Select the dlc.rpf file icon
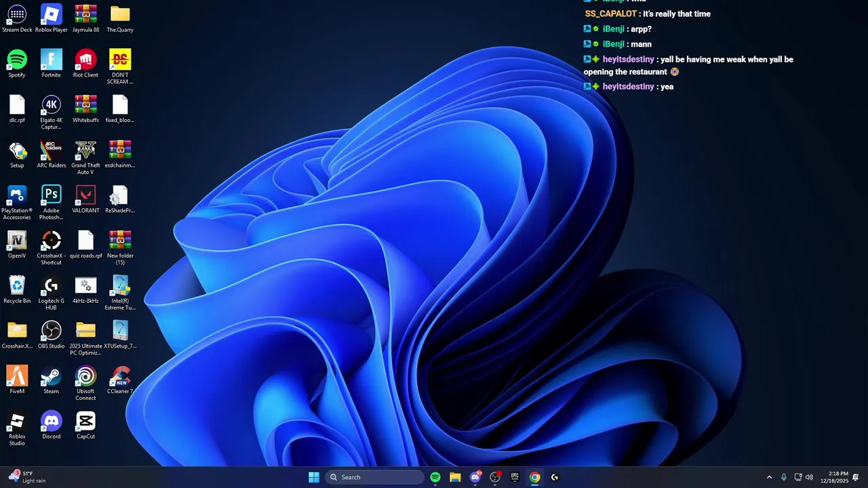 pos(17,108)
